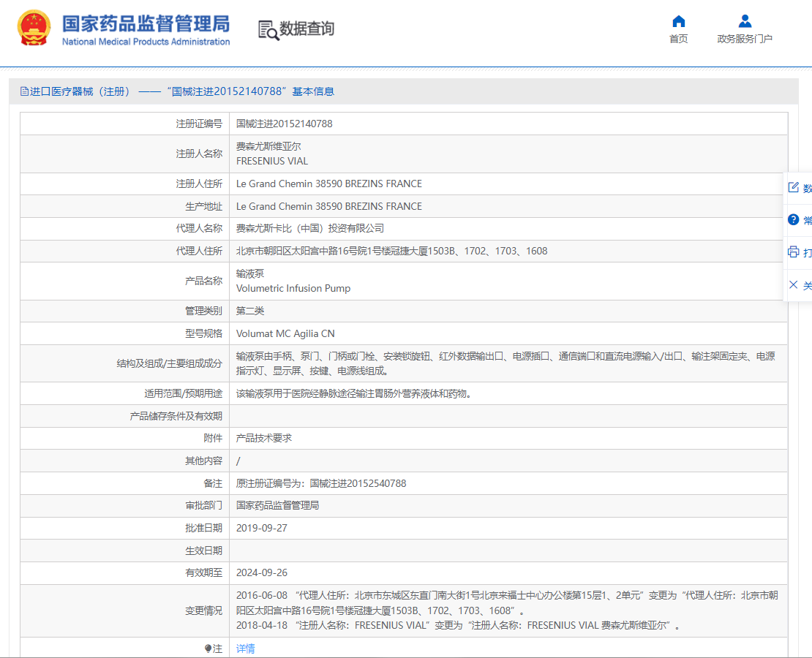The image size is (812, 658).
Task: Click the 政务服务门户 label
Action: click(x=745, y=39)
